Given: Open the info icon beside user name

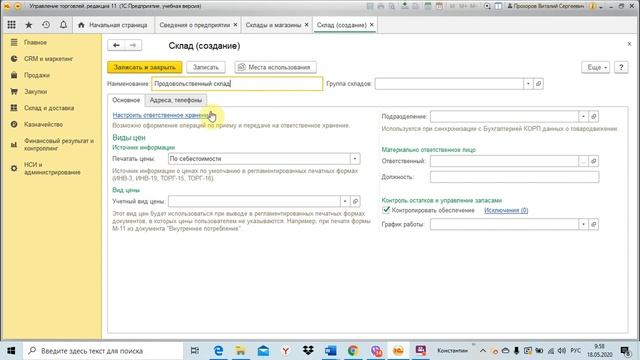Looking at the screenshot, I should (x=593, y=6).
